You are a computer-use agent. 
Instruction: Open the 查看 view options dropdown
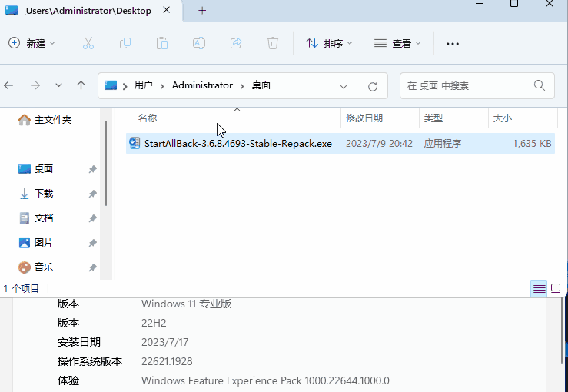(x=397, y=43)
